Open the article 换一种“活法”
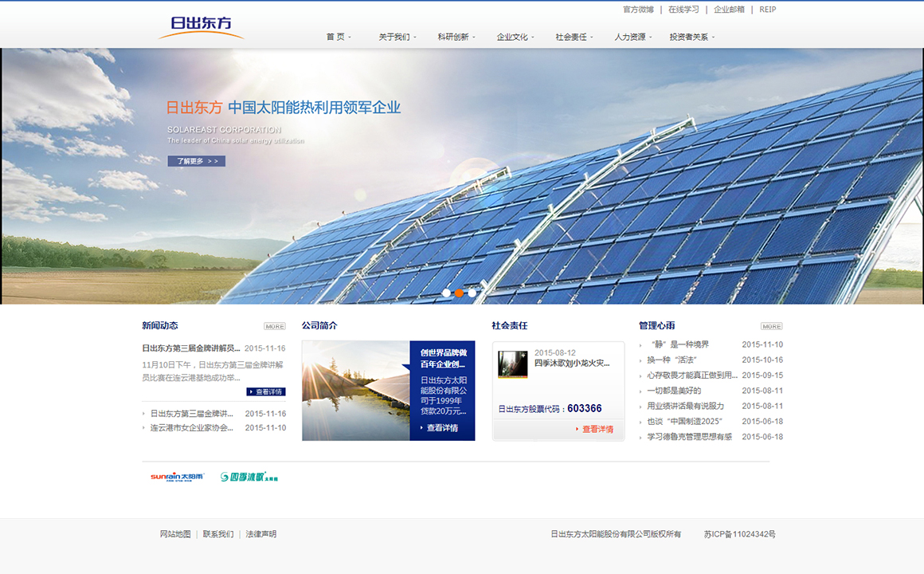Image resolution: width=924 pixels, height=574 pixels. pos(671,360)
